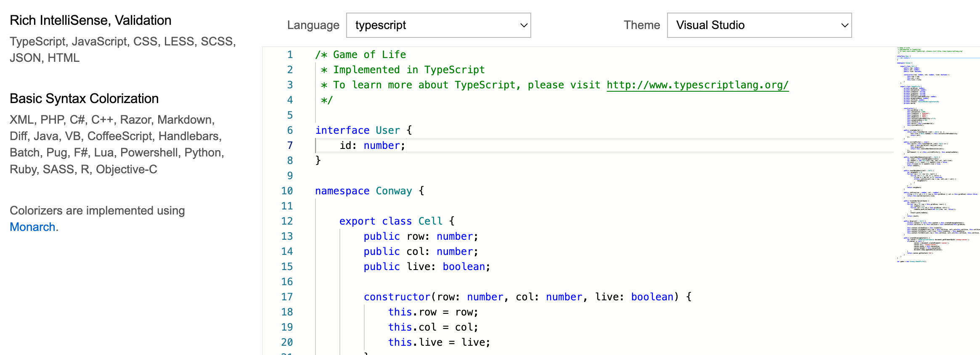
Task: Click line number 12 in the gutter
Action: 287,221
